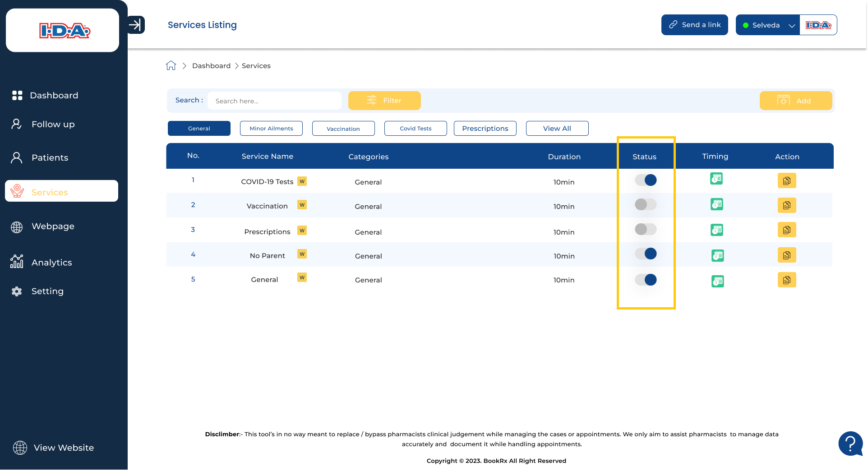Click the Add service button

coord(795,101)
